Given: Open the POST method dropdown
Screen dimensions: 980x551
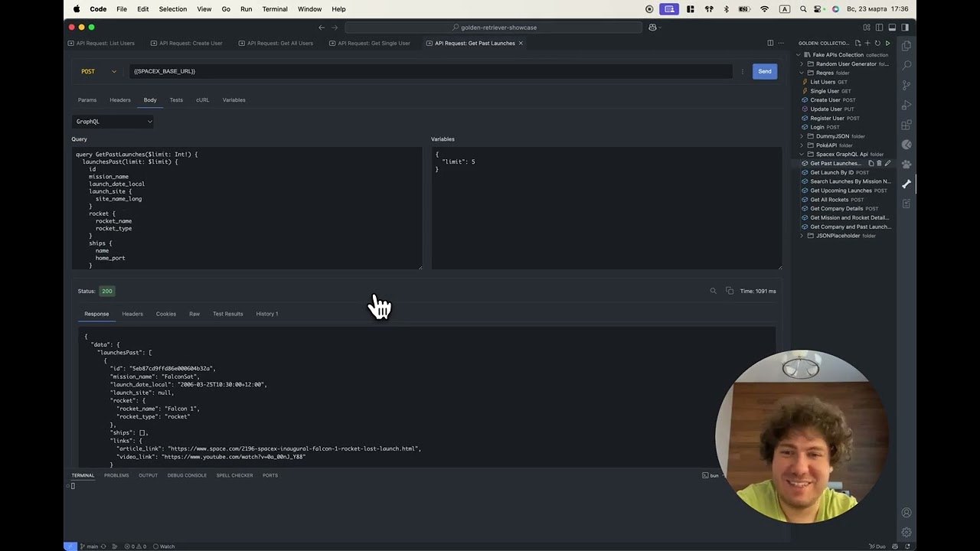Looking at the screenshot, I should [x=99, y=71].
